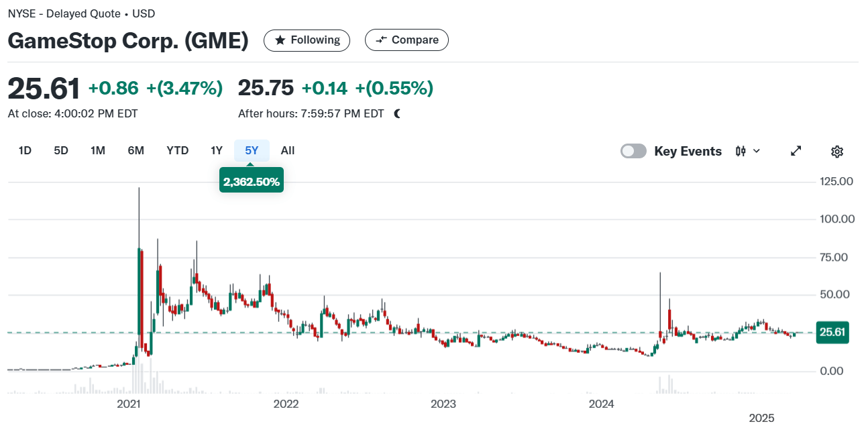The height and width of the screenshot is (428, 868).
Task: Show the All time range
Action: coord(288,150)
